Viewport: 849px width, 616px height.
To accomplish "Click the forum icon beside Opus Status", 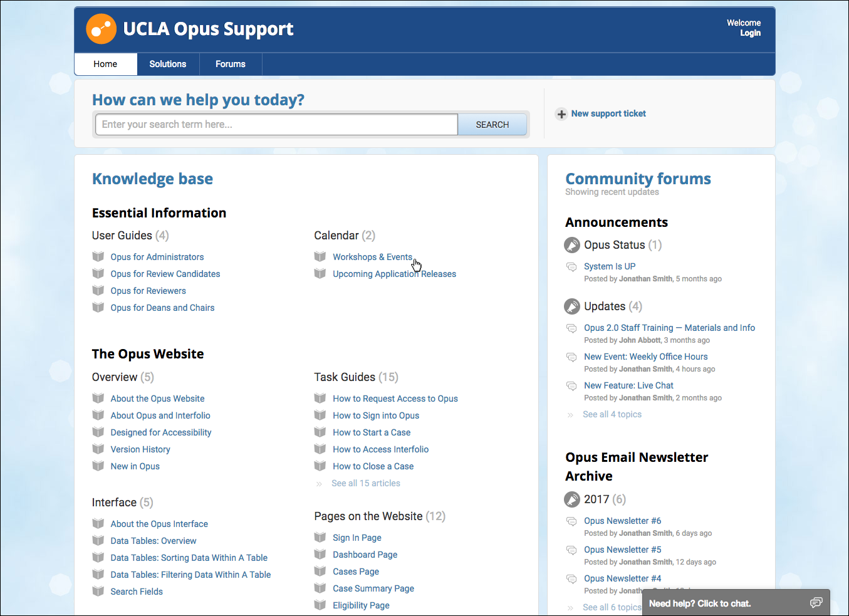I will pos(572,245).
